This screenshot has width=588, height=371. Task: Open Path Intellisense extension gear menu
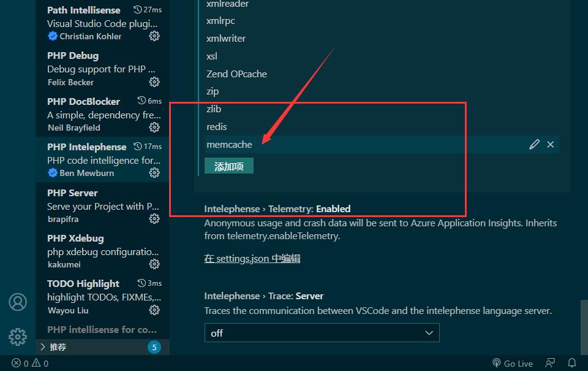pos(154,36)
